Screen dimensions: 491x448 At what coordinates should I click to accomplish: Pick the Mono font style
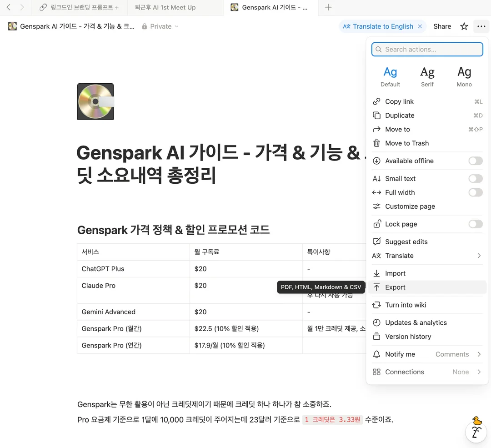[464, 77]
